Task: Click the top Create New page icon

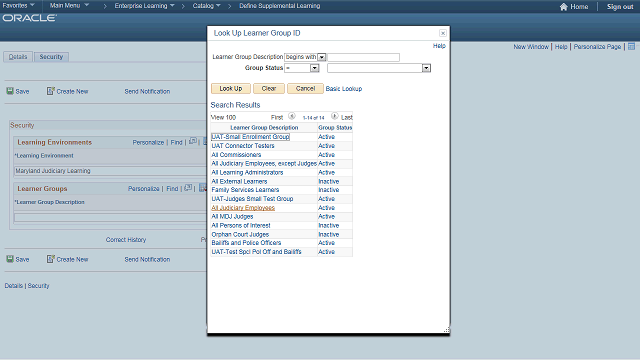Action: click(51, 91)
